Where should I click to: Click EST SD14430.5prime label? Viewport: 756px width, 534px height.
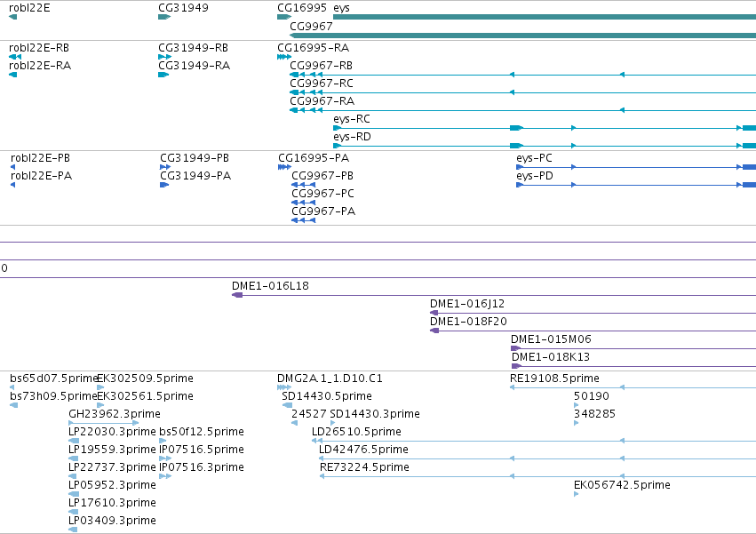(327, 396)
